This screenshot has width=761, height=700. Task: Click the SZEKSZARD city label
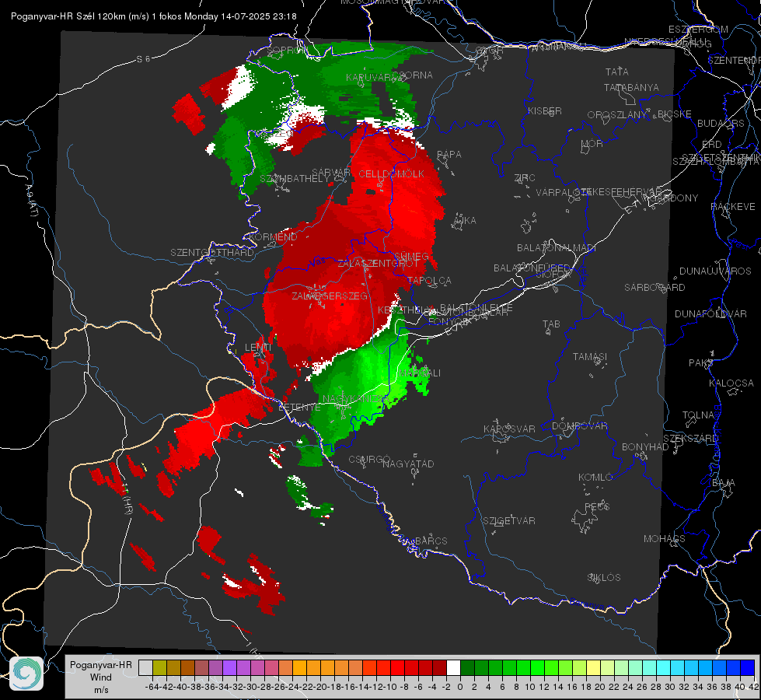click(x=690, y=439)
